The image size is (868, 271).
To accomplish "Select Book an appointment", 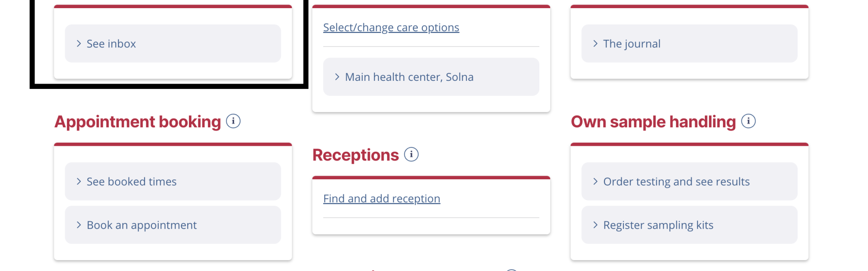I will pos(173,225).
